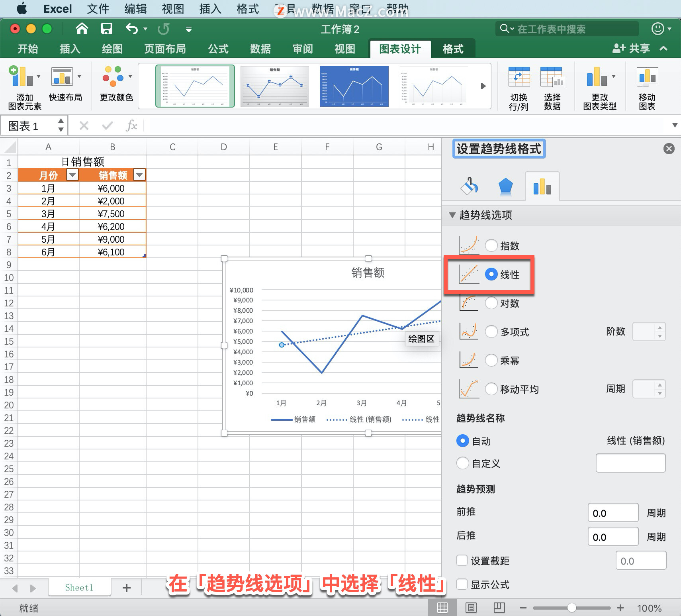The image size is (681, 616).
Task: Select the Linear trendline radio button
Action: click(491, 274)
